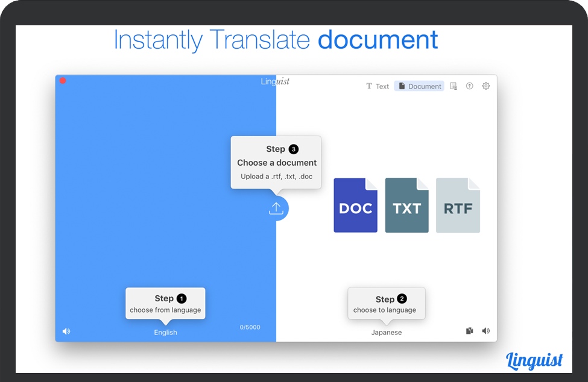Play audio for the translated text
The image size is (588, 382).
[x=486, y=331]
